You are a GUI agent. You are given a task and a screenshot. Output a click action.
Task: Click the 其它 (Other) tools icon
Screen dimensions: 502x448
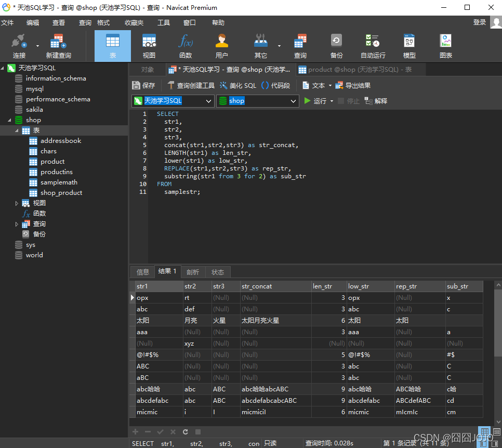tap(260, 42)
